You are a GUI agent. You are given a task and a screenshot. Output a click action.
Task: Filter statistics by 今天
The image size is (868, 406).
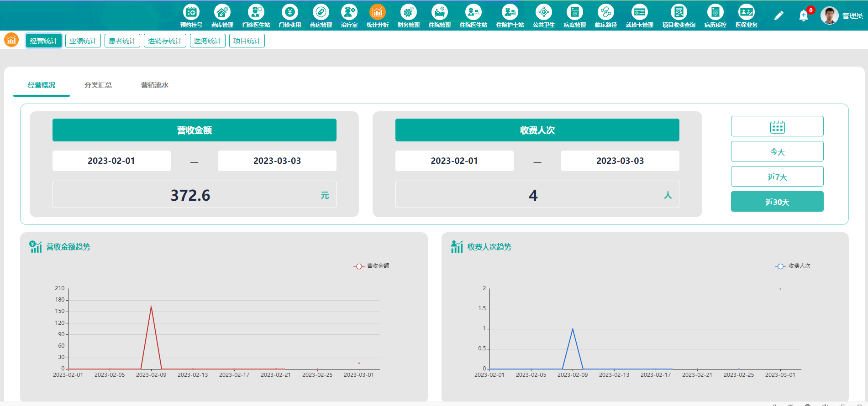tap(777, 151)
